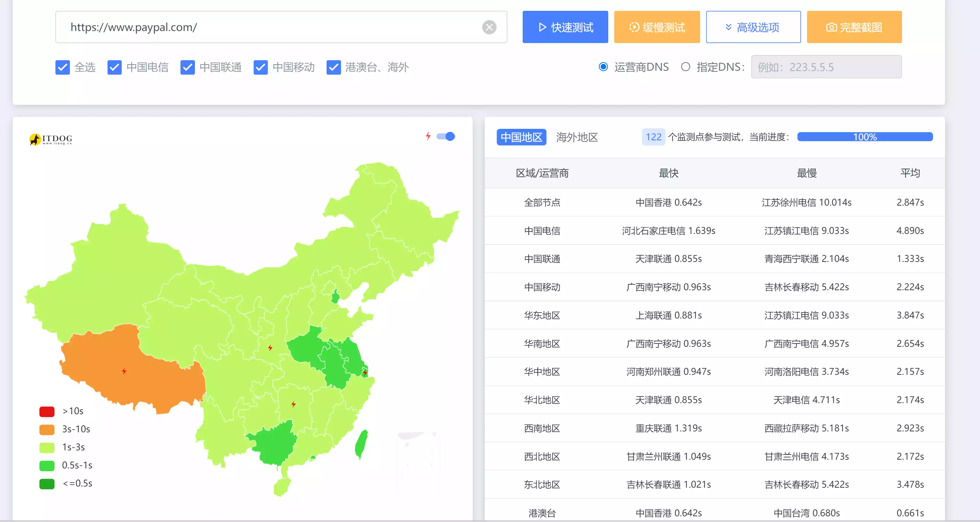
Task: Click the orange 3s-10s legend swatch
Action: point(47,429)
